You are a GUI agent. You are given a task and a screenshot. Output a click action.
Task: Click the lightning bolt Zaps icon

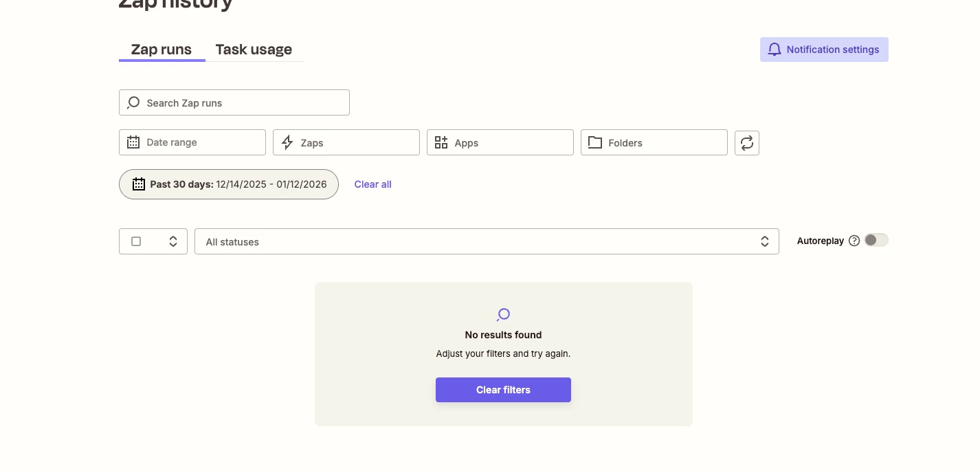pyautogui.click(x=287, y=142)
